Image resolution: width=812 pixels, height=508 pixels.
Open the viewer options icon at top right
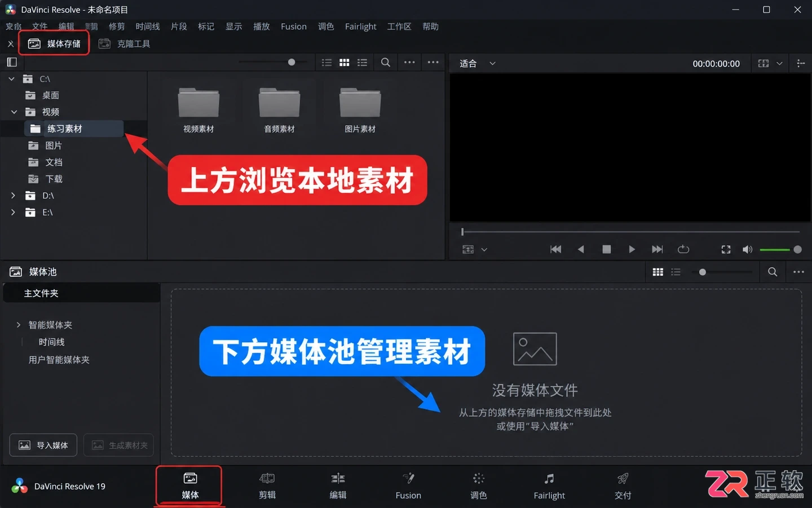click(x=801, y=63)
